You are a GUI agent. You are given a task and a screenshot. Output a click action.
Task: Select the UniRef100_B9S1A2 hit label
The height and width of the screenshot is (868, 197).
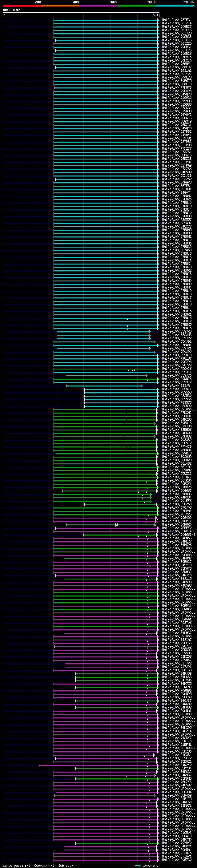pos(177,71)
